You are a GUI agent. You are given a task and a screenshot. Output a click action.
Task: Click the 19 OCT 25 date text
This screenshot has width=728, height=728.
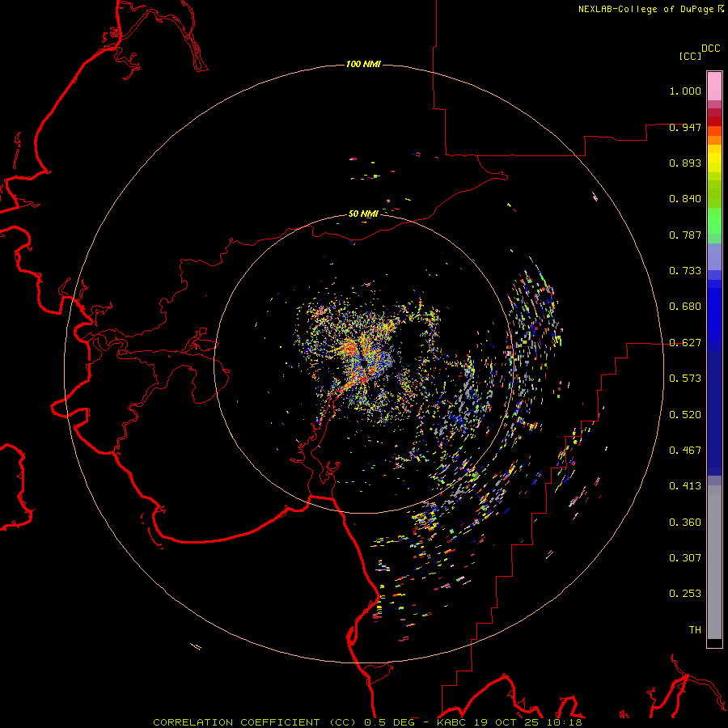click(507, 722)
